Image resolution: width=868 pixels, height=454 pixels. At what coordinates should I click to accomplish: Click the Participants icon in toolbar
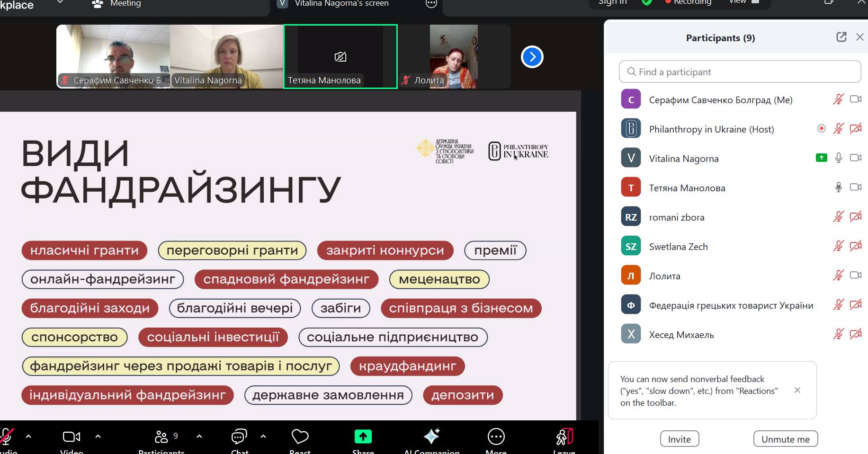coord(161,436)
